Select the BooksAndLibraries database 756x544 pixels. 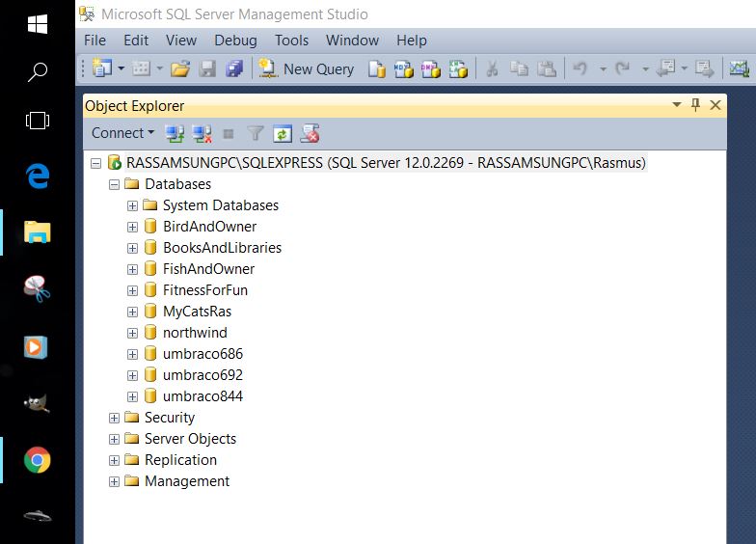tap(222, 248)
